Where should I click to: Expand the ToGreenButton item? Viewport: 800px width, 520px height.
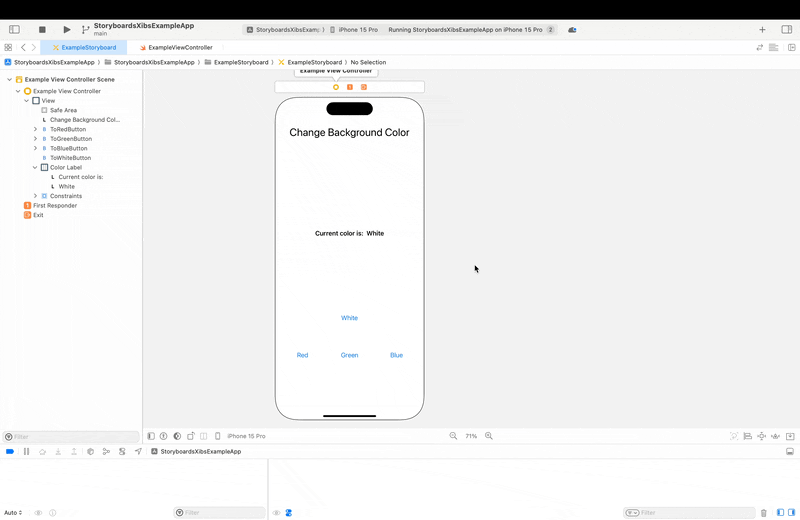point(35,139)
